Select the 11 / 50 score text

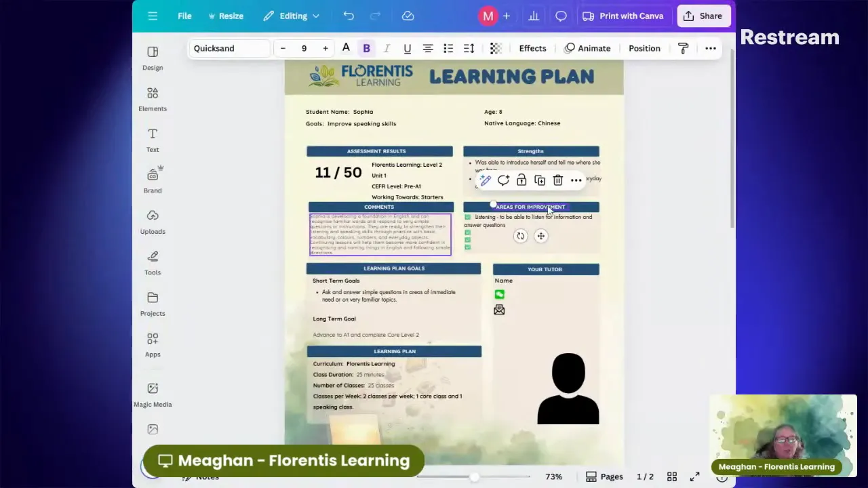(338, 173)
